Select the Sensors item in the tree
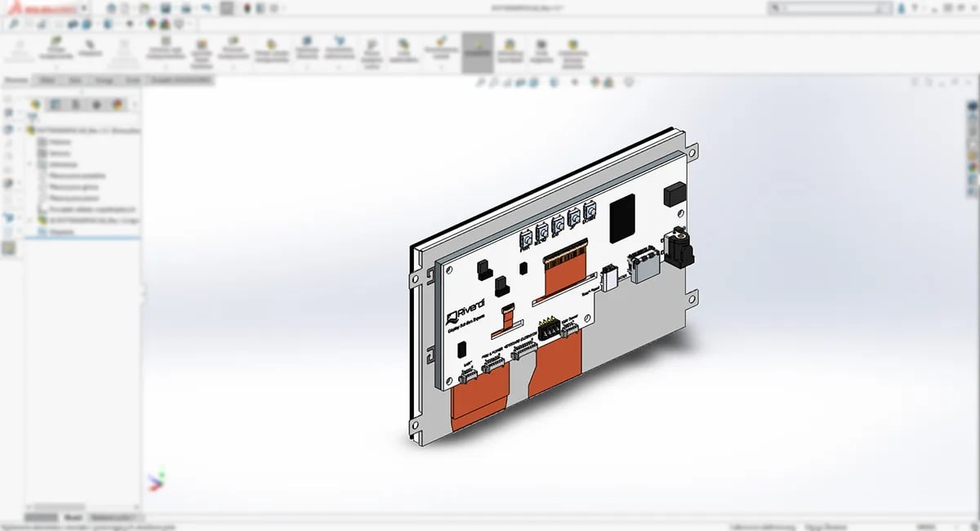Viewport: 980px width, 531px height. pos(56,153)
